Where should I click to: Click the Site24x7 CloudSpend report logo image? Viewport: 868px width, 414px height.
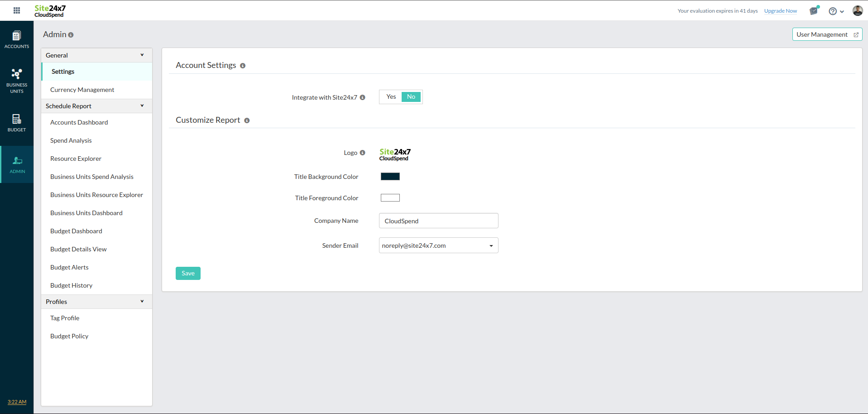point(395,154)
